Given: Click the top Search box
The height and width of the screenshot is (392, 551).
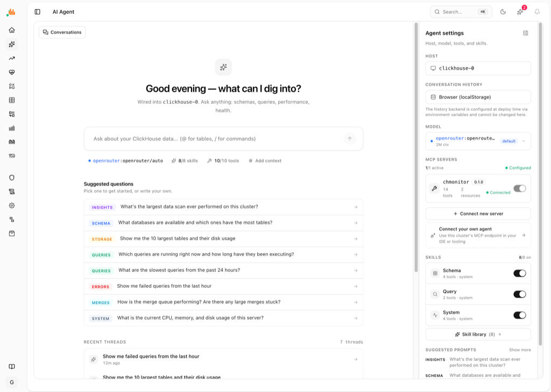Looking at the screenshot, I should point(461,12).
